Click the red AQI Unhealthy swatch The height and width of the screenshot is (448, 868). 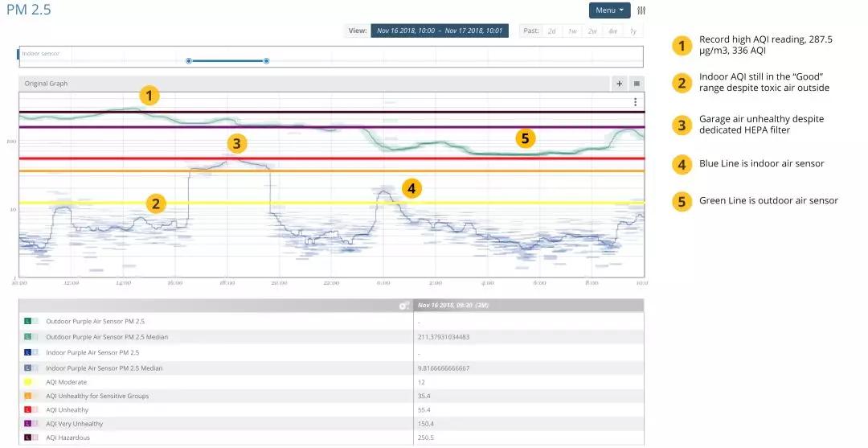(x=27, y=409)
